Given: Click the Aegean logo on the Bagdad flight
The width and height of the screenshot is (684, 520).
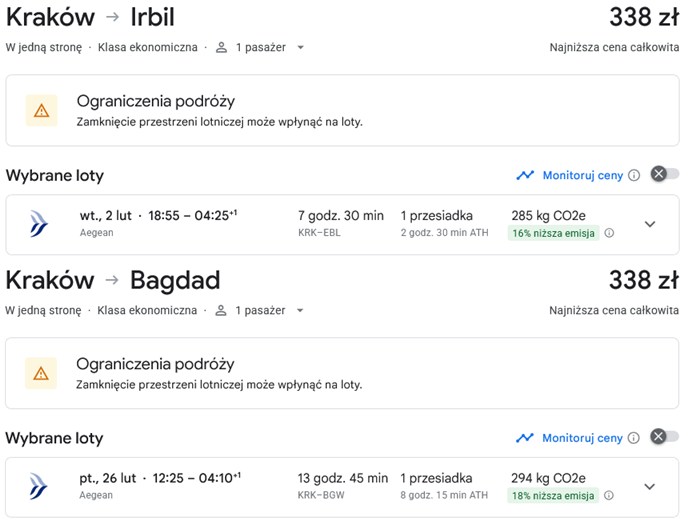Looking at the screenshot, I should [38, 486].
